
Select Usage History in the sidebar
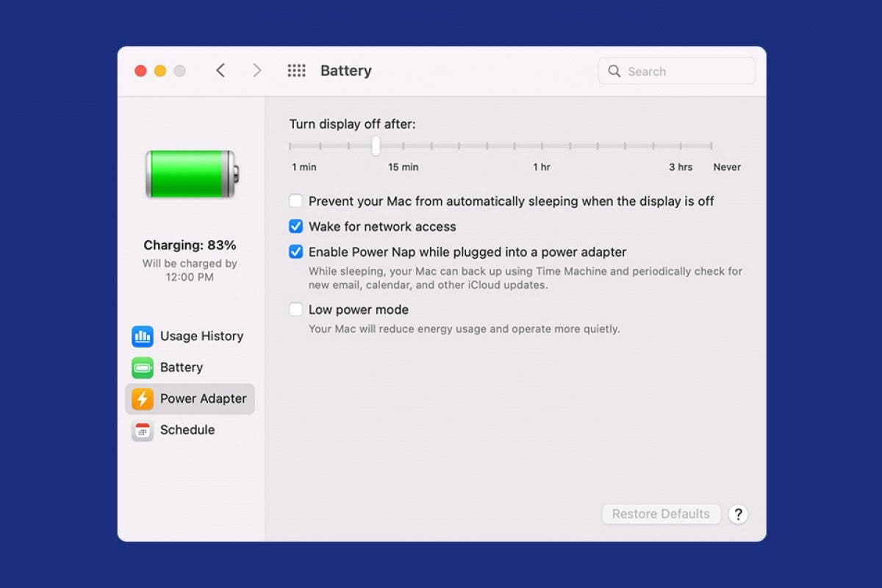(201, 336)
